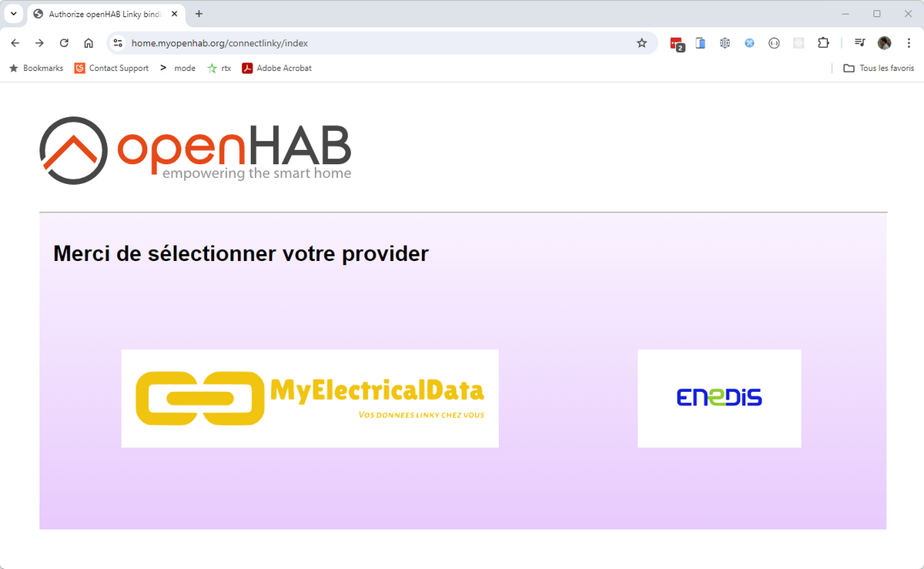This screenshot has width=924, height=569.
Task: Open the Contact Support bookmark
Action: click(x=112, y=68)
